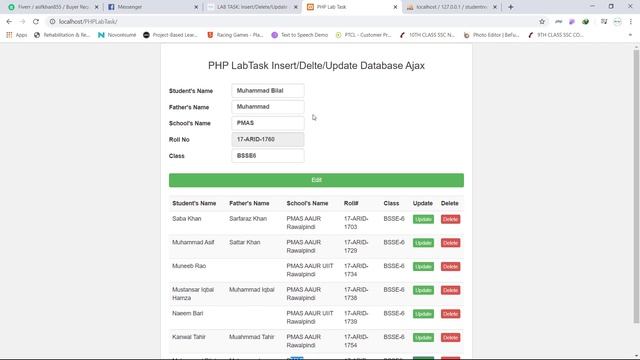Reload the localhost page
Viewport: 640px width, 360px height.
[x=36, y=22]
